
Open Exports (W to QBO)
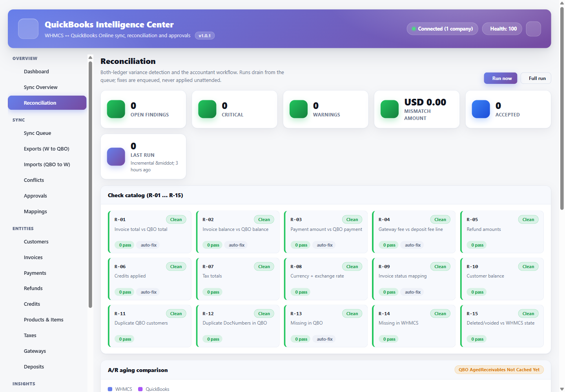(x=47, y=149)
